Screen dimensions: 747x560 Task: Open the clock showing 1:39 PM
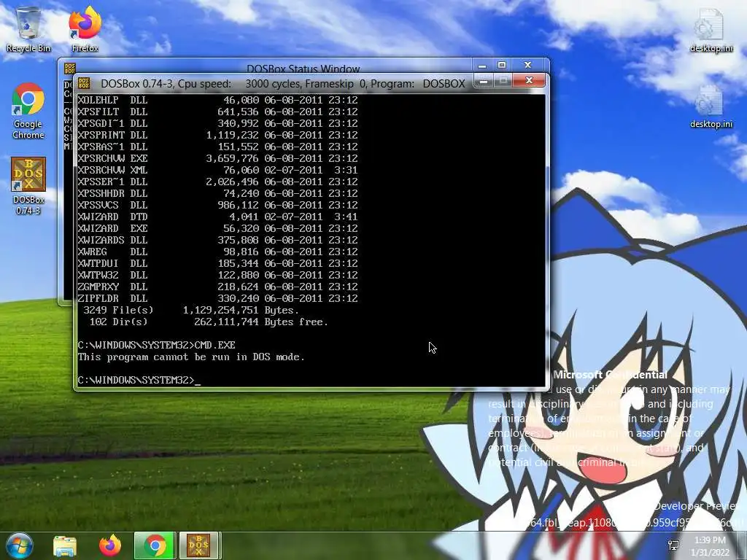(710, 545)
